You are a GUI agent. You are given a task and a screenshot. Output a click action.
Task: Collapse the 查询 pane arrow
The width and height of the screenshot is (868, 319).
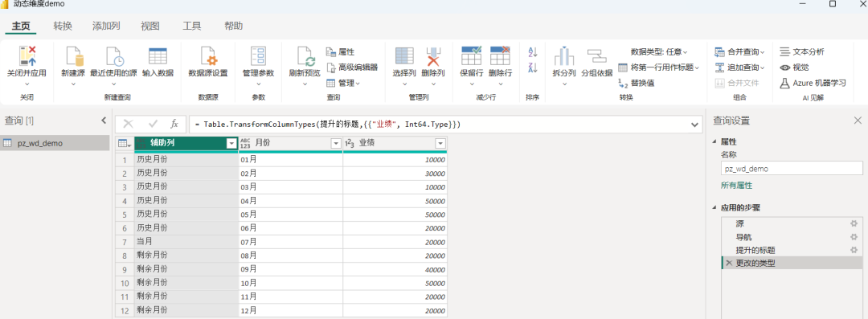[104, 121]
